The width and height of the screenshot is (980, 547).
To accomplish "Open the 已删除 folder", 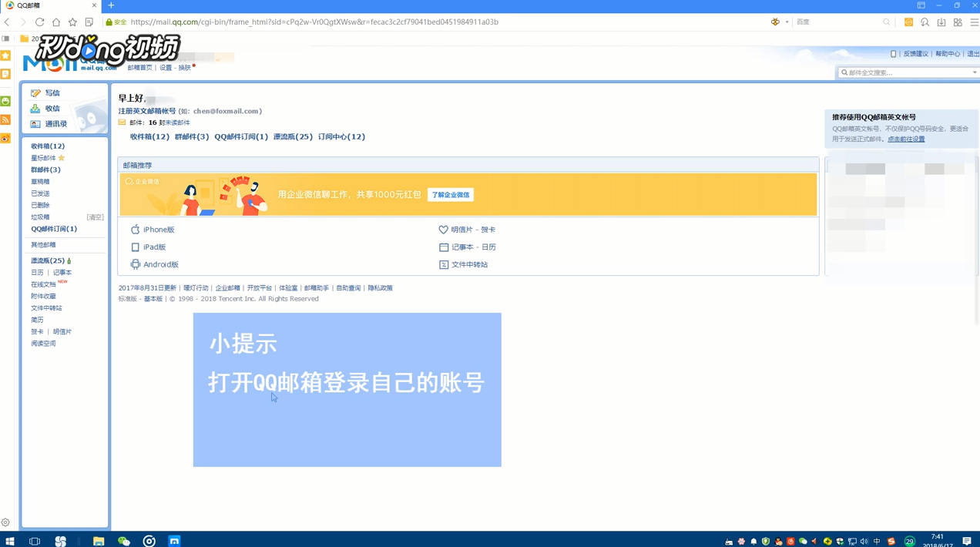I will (x=40, y=206).
